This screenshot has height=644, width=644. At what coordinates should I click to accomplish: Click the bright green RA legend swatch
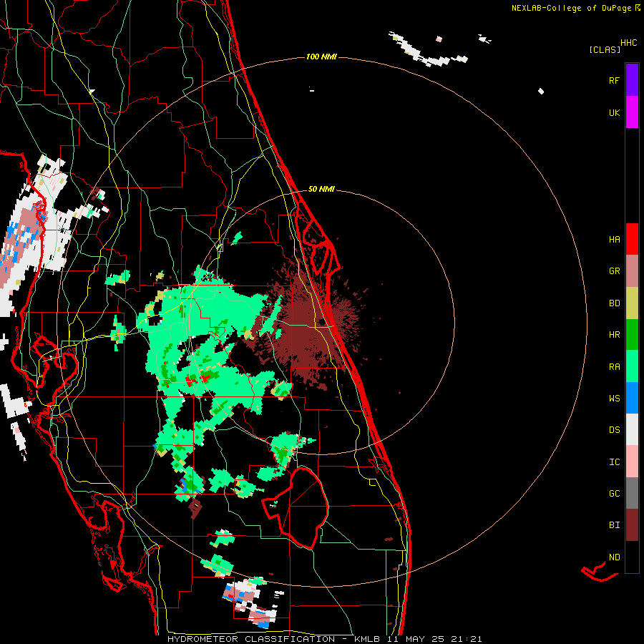(632, 366)
